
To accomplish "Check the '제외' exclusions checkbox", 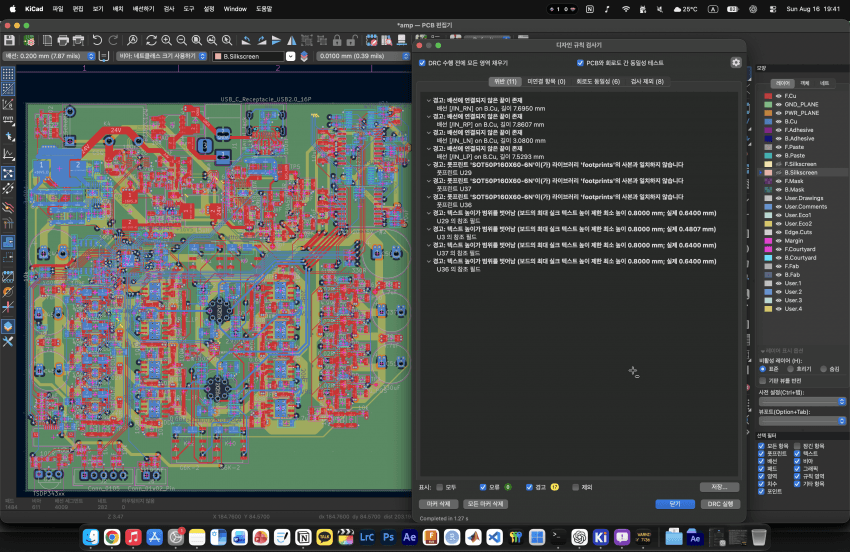I will click(575, 487).
